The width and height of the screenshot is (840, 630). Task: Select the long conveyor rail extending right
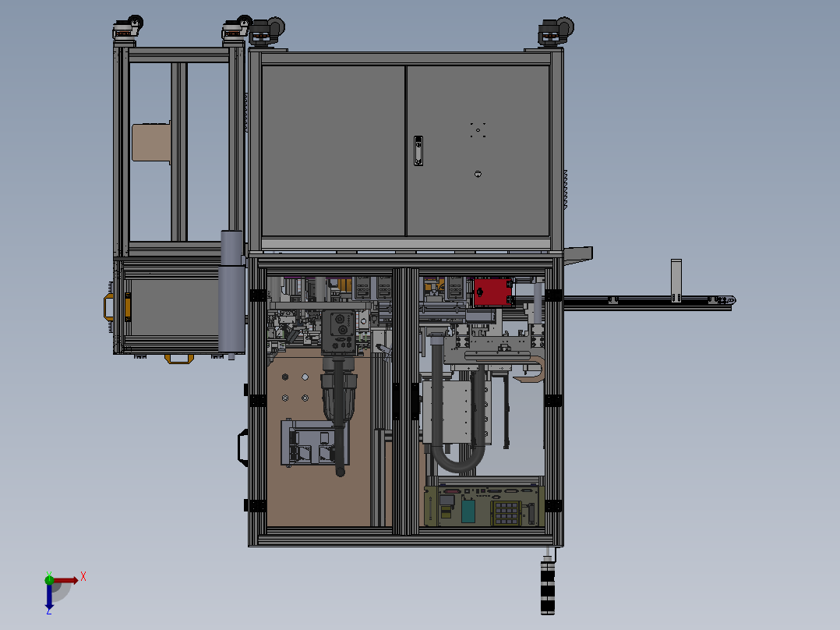(x=648, y=303)
